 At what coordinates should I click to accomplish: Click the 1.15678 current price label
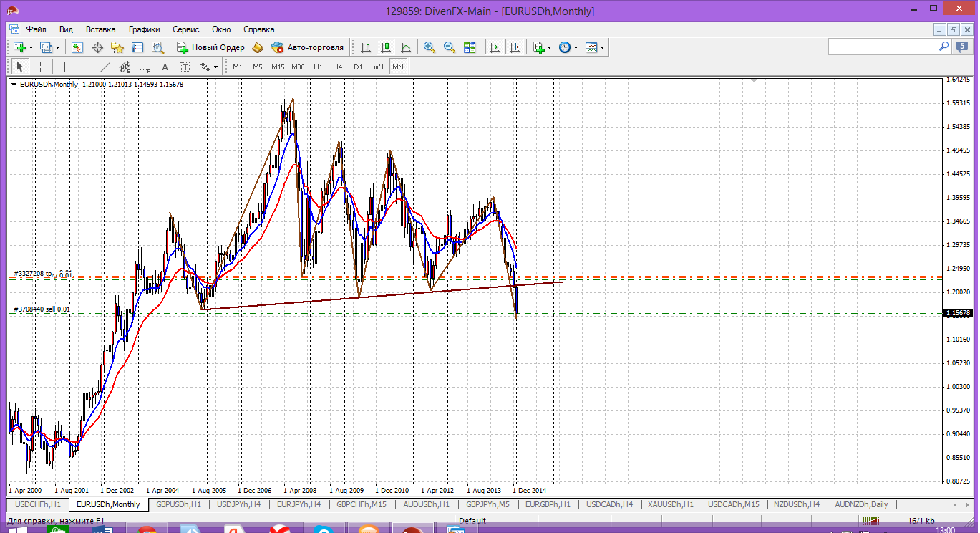click(958, 313)
